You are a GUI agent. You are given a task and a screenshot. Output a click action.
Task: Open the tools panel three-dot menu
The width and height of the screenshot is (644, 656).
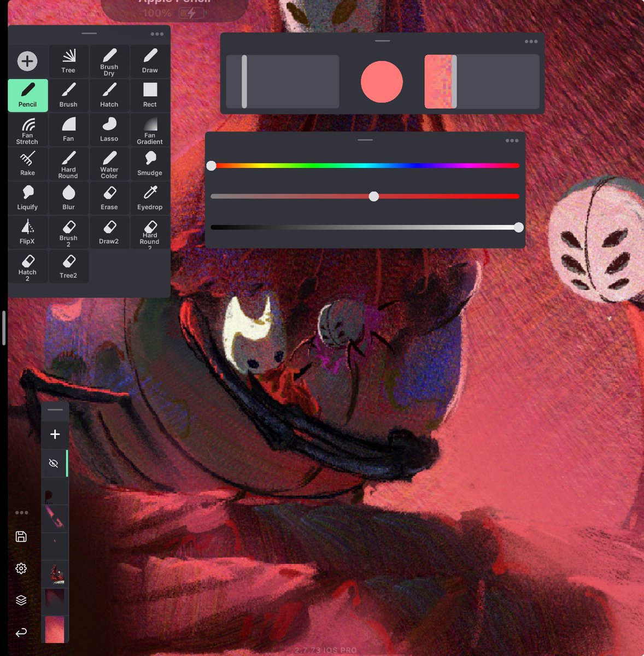pos(157,34)
